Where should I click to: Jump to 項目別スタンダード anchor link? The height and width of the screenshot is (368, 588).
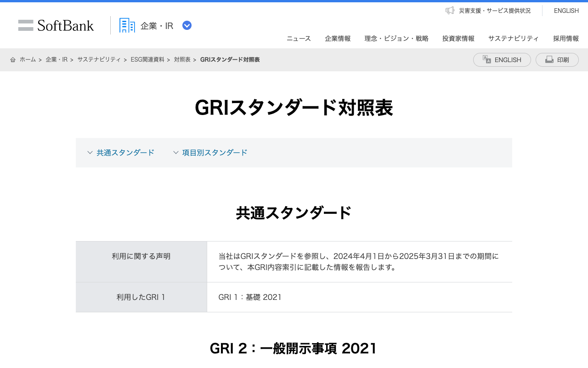[x=215, y=153]
